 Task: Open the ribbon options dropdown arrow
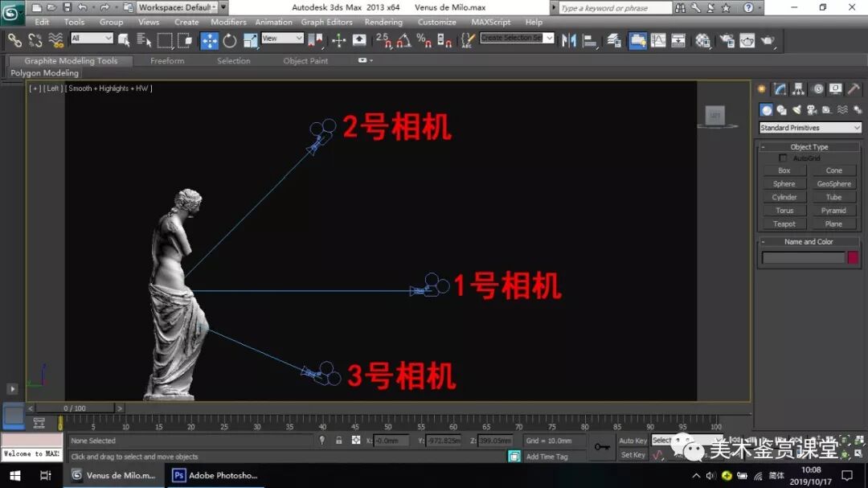click(371, 60)
